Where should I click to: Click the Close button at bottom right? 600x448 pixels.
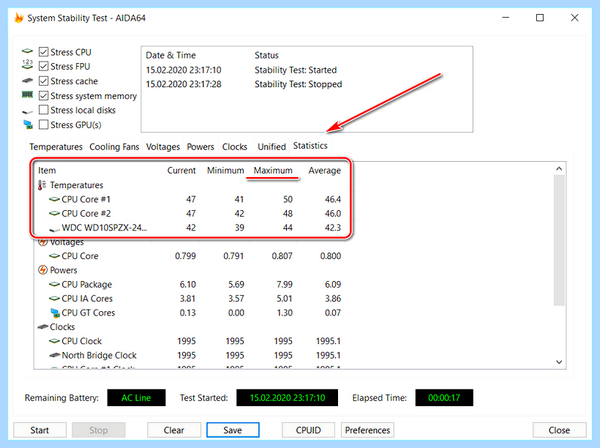559,430
